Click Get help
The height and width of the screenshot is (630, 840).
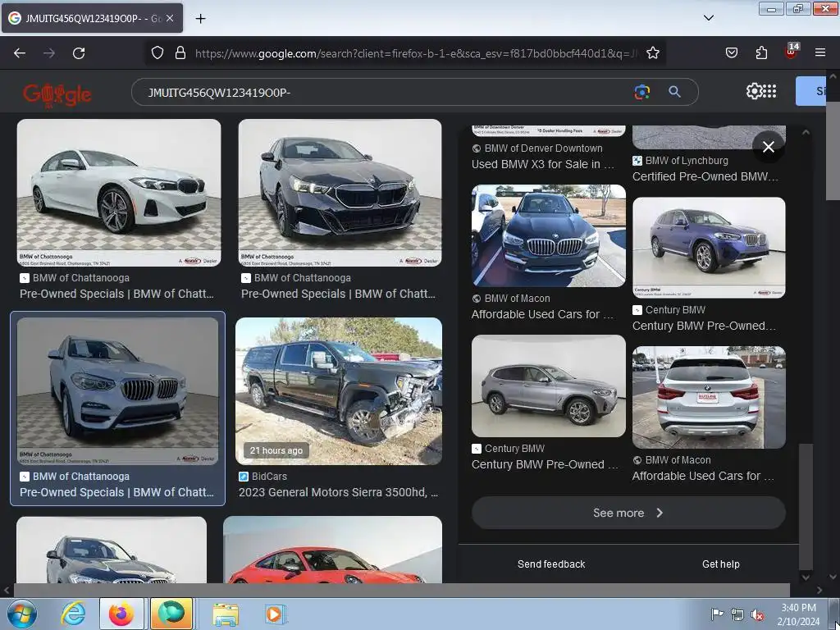(720, 564)
